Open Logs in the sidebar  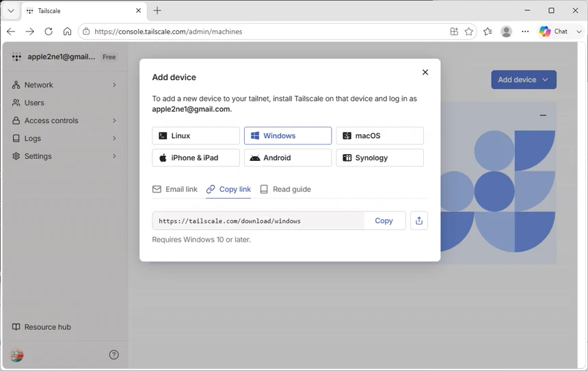point(32,138)
